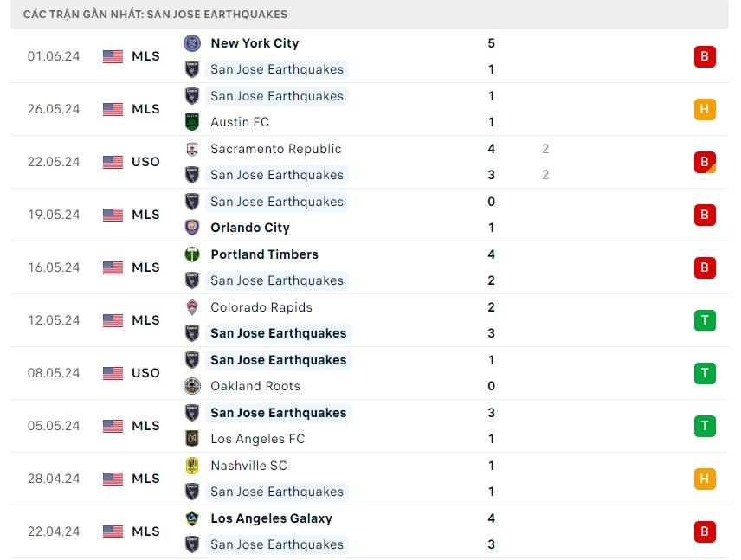This screenshot has width=741, height=560.
Task: Click the Orlando City purple logo
Action: tap(192, 228)
